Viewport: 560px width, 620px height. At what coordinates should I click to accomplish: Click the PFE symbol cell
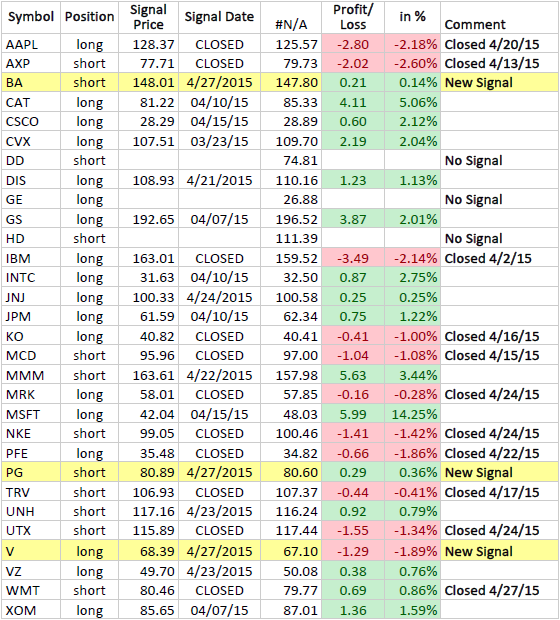pos(31,453)
